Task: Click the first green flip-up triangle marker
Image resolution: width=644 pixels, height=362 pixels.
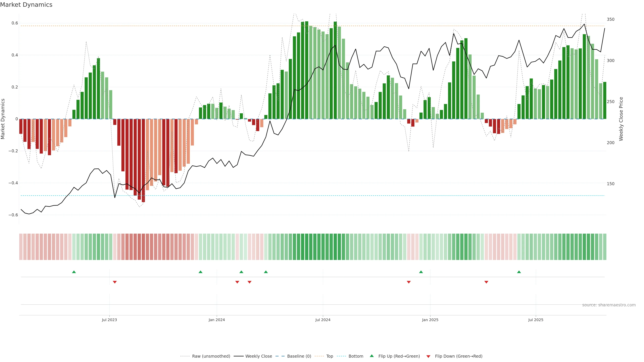Action: 74,272
